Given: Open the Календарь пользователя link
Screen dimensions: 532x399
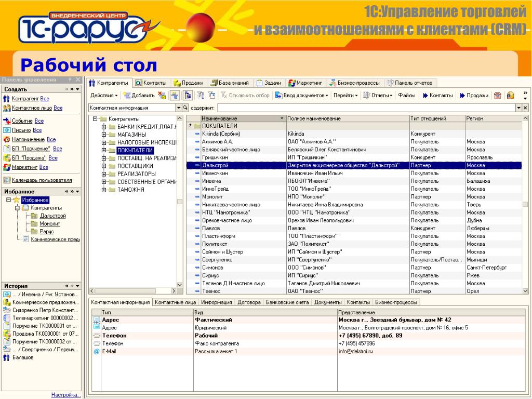Looking at the screenshot, I should [42, 180].
